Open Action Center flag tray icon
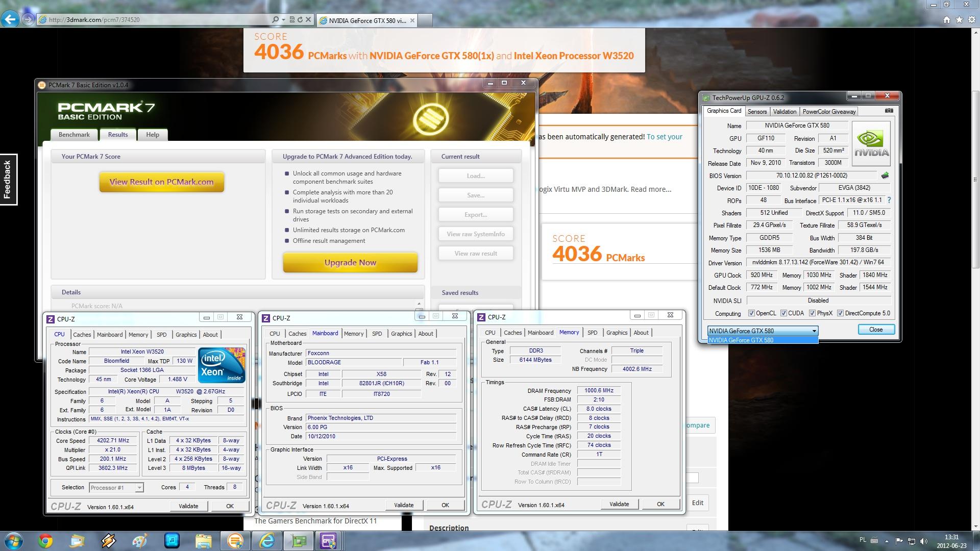This screenshot has height=551, width=980. [x=899, y=541]
